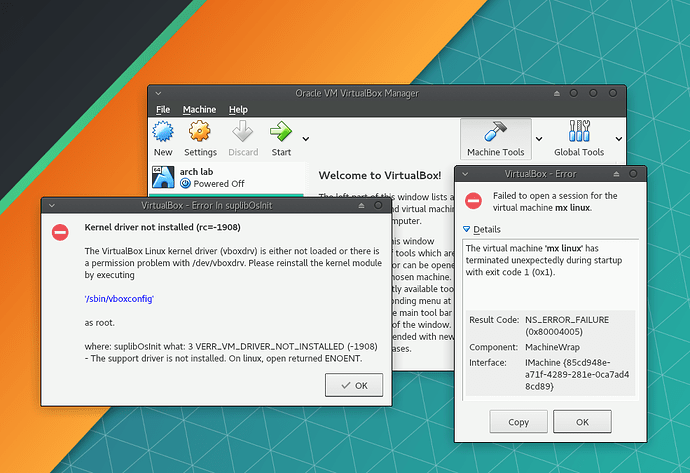Image resolution: width=690 pixels, height=473 pixels.
Task: Maximize the VirtualBox Manager window
Action: pyautogui.click(x=593, y=93)
